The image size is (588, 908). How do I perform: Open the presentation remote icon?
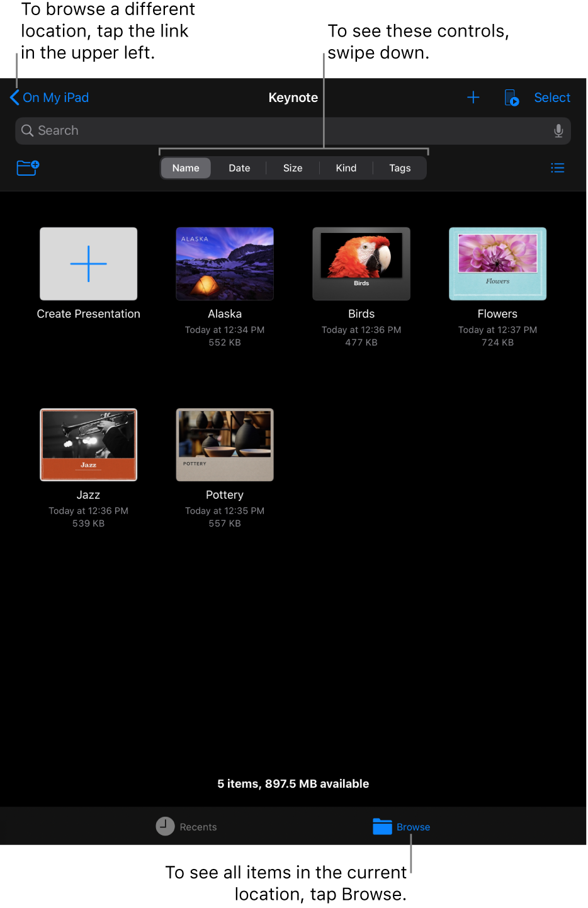[512, 98]
